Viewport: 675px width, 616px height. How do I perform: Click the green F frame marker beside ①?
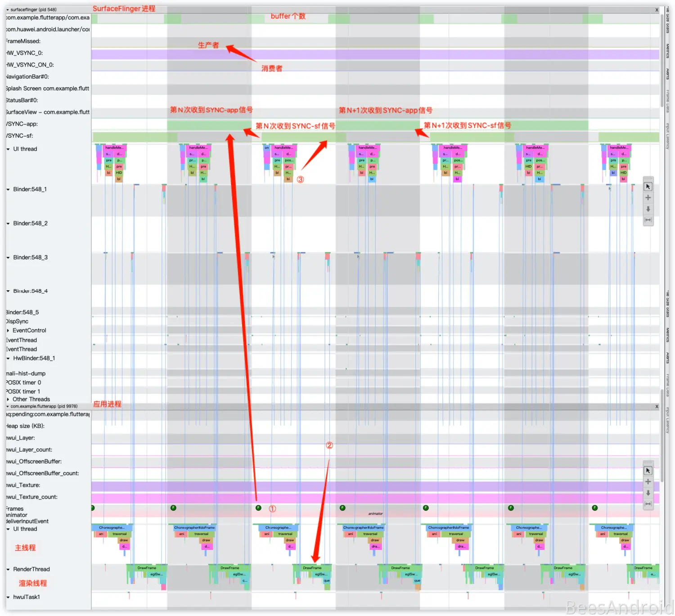click(x=258, y=508)
